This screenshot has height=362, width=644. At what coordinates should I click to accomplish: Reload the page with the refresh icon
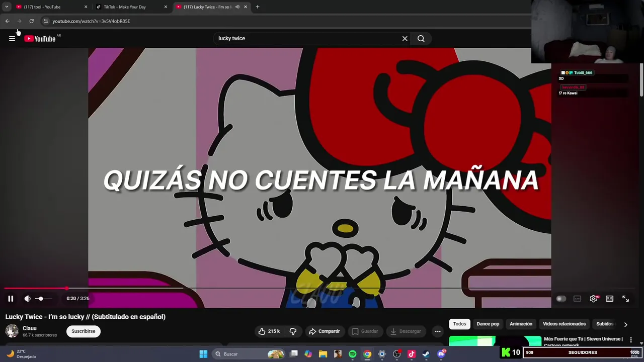coord(31,21)
